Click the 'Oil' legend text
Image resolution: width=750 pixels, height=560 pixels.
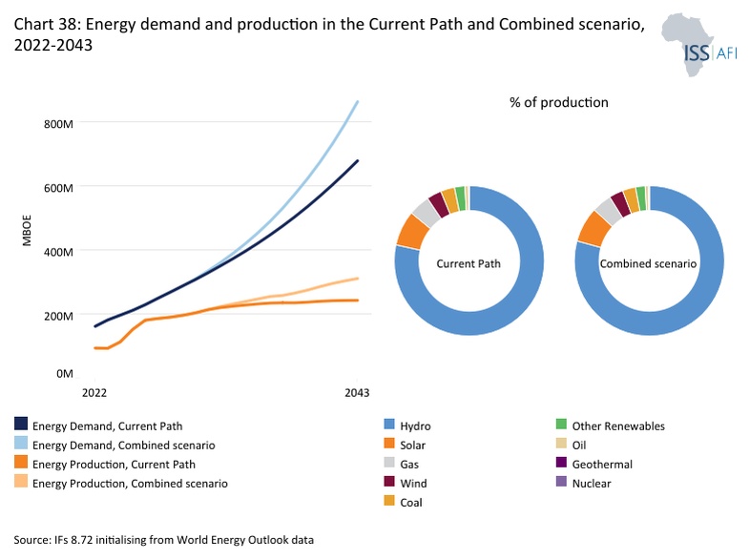click(x=579, y=446)
